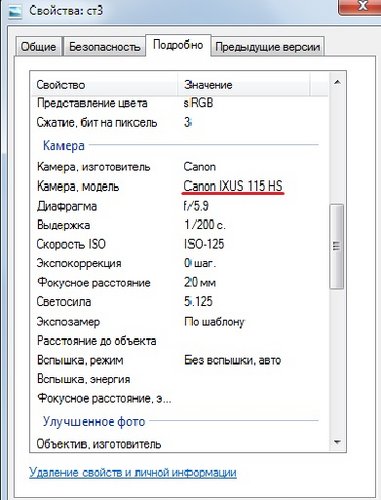Select the sRGB value

click(x=198, y=103)
